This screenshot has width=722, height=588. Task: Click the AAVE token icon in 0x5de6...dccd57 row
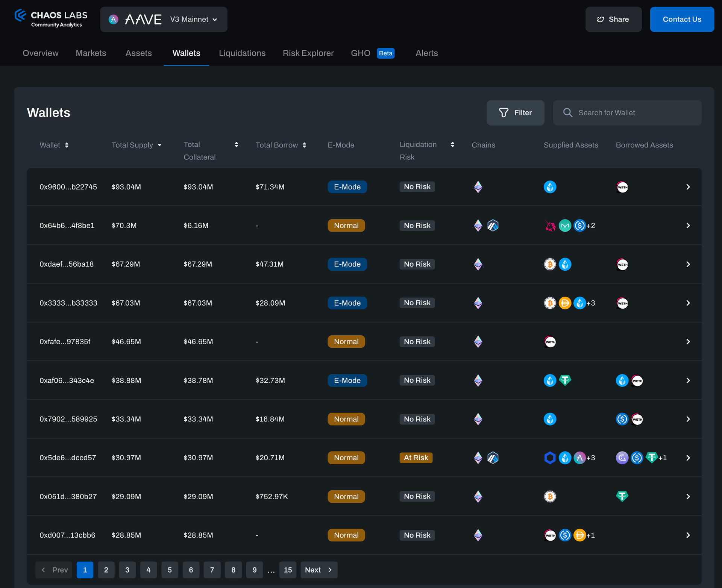(579, 458)
